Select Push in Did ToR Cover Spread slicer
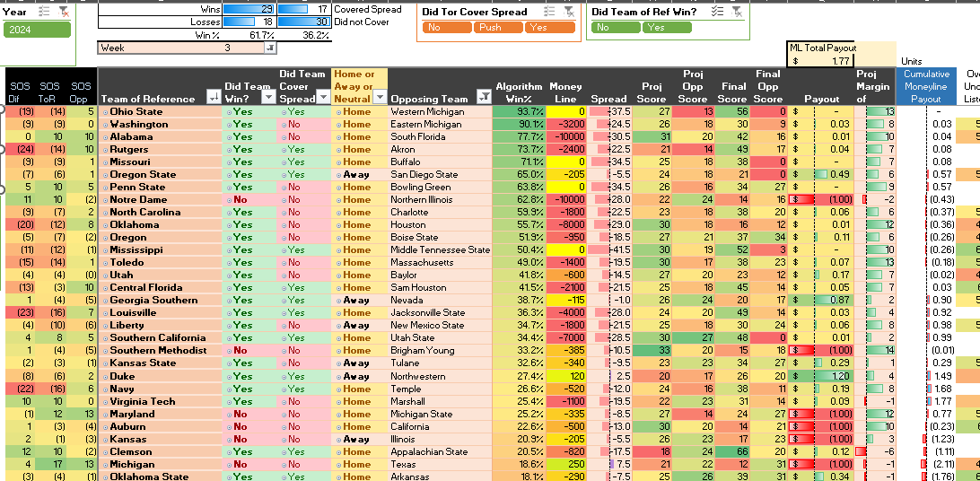 pyautogui.click(x=497, y=28)
